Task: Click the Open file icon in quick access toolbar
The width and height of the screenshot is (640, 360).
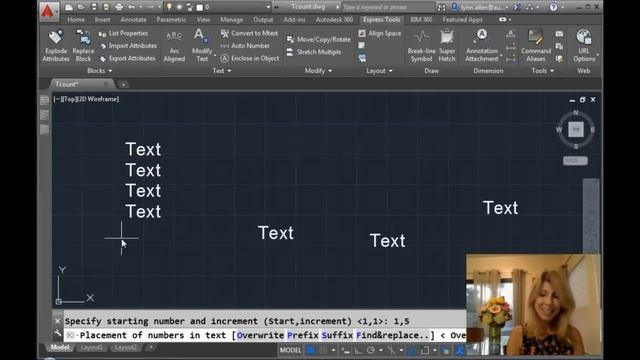Action: (81, 7)
